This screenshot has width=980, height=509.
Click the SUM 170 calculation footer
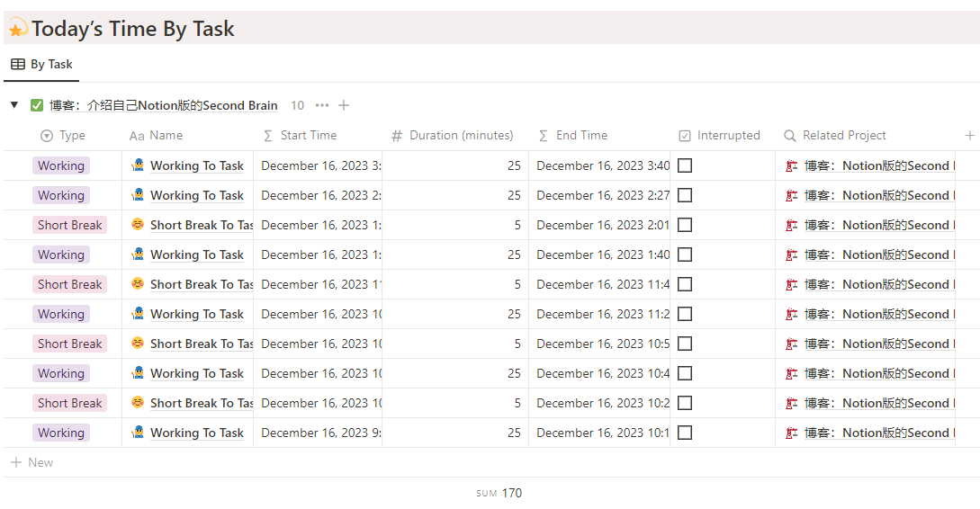[x=499, y=493]
